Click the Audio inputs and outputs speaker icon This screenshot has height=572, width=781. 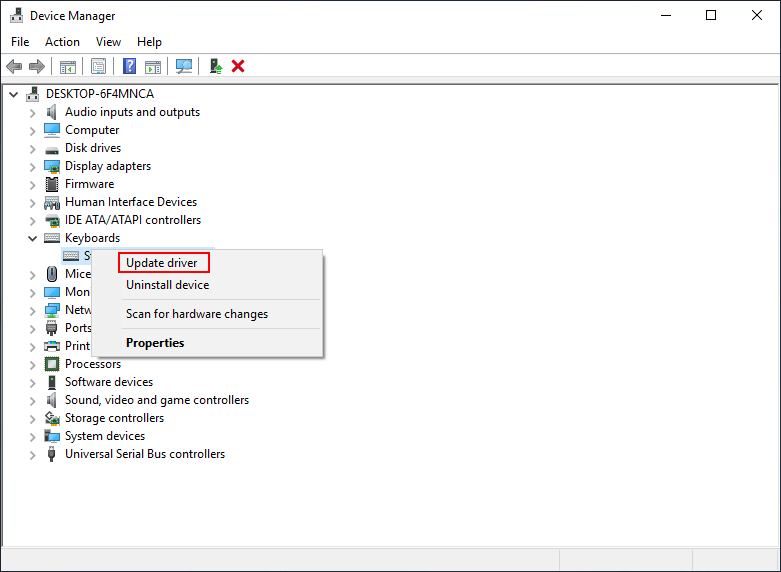[52, 112]
